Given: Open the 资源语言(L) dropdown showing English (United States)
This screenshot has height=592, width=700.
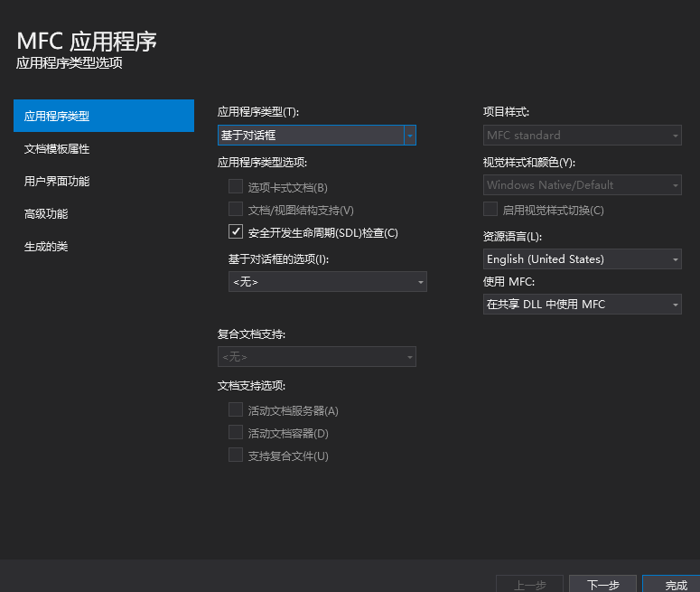Looking at the screenshot, I should coord(583,258).
